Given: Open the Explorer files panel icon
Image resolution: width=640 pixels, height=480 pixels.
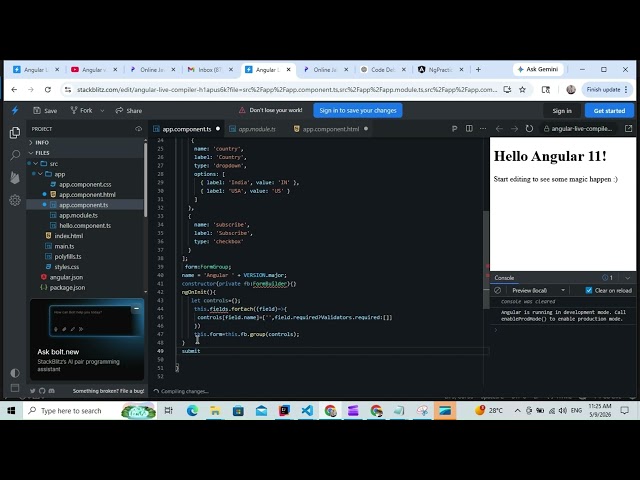Looking at the screenshot, I should pos(15,133).
